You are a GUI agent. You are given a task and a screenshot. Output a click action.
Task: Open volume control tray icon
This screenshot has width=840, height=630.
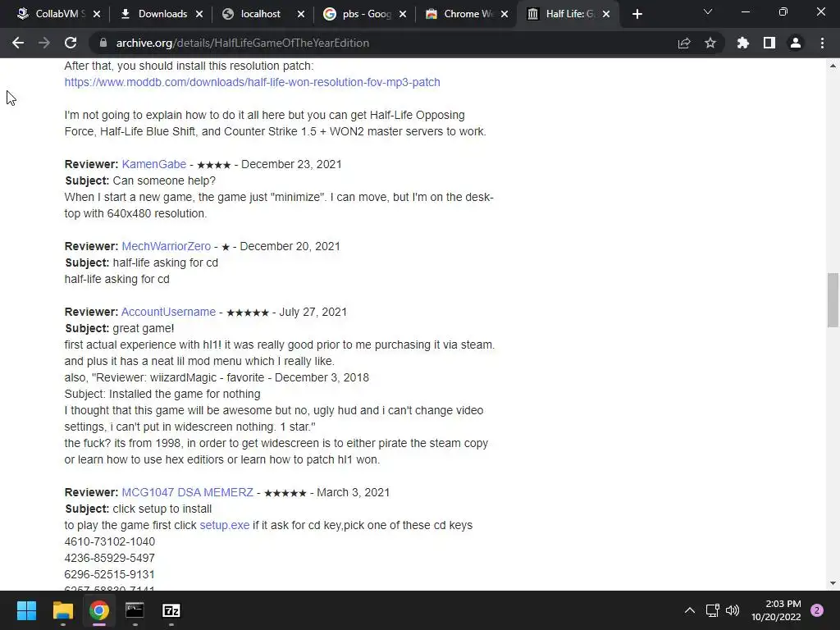coord(733,610)
